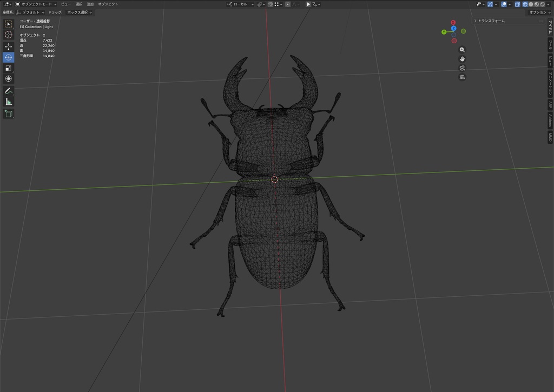Click the negative Y axis gizmo circle

click(x=463, y=31)
